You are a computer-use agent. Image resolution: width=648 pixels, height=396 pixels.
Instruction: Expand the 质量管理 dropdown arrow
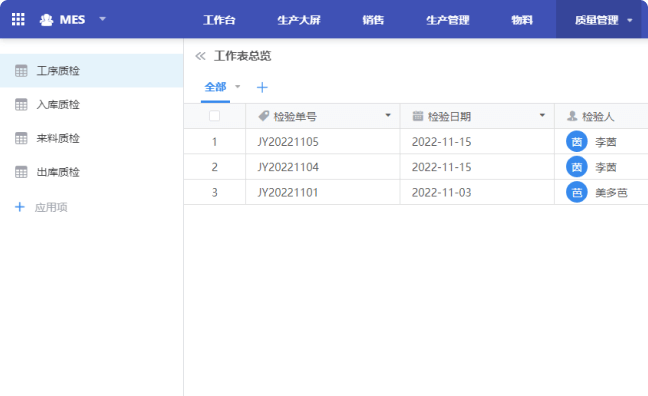tap(630, 20)
